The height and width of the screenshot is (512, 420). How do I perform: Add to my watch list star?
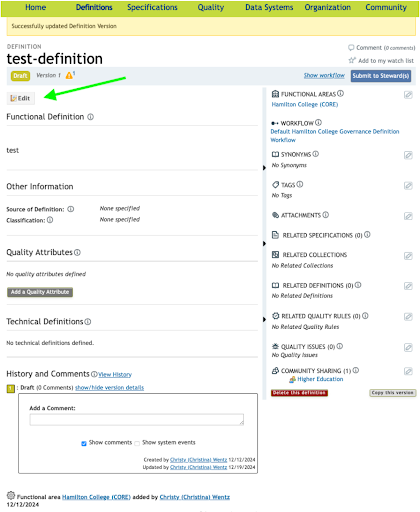[352, 60]
